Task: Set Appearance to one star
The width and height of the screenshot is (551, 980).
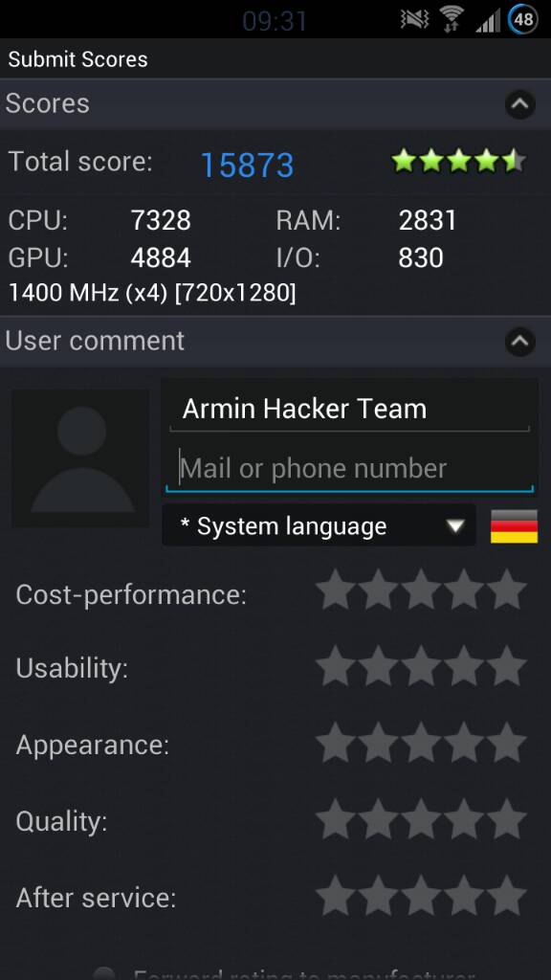Action: point(336,743)
